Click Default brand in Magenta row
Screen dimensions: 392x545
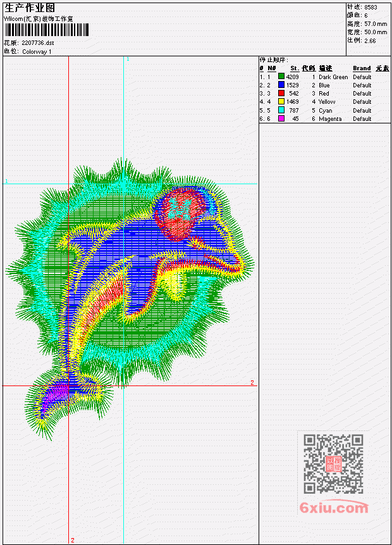(362, 119)
